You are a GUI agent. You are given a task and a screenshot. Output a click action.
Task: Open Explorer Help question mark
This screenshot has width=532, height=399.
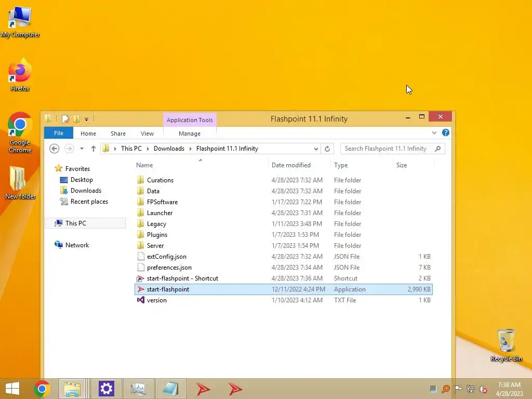click(445, 132)
